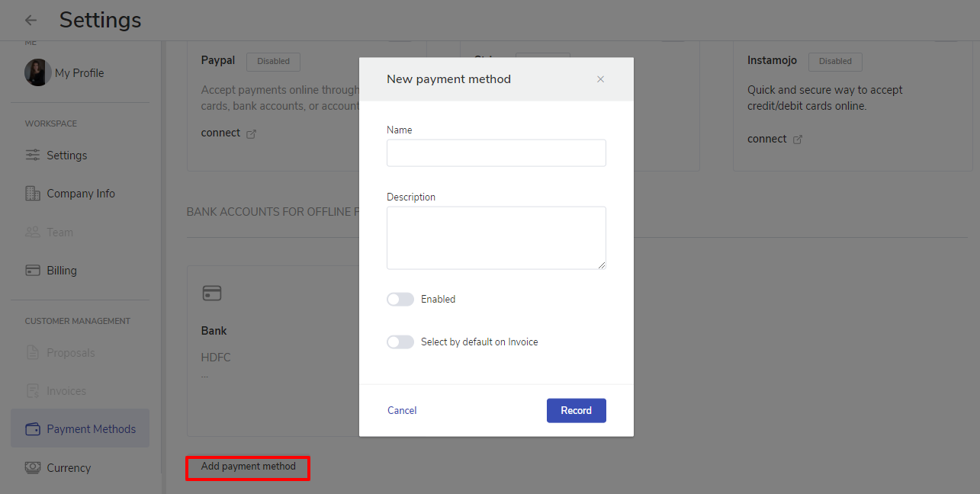The image size is (980, 494).
Task: Click the back arrow next to Settings
Action: point(31,21)
